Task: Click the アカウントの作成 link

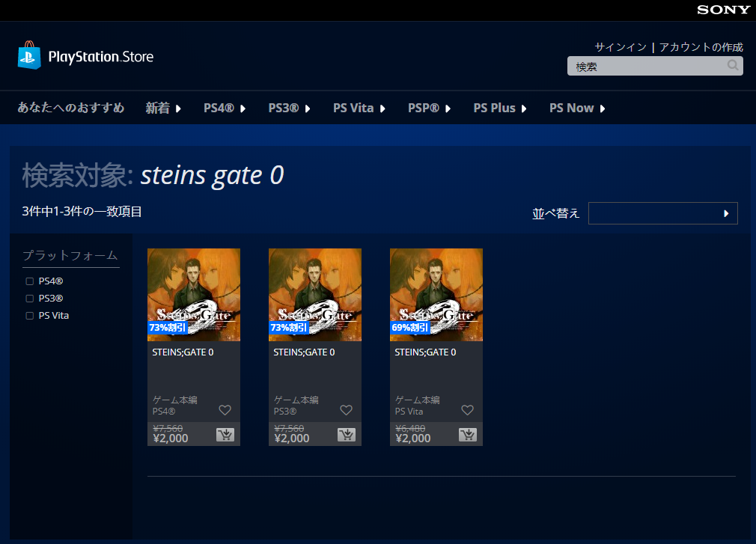Action: click(701, 46)
